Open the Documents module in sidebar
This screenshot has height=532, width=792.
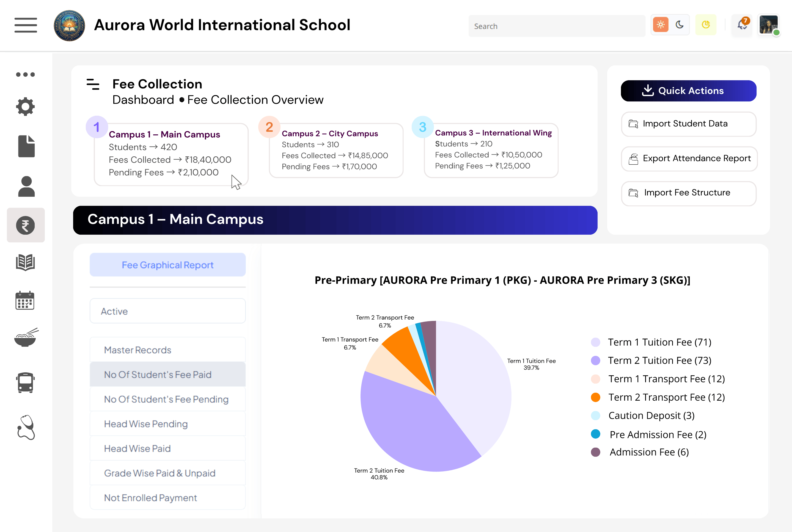[26, 146]
